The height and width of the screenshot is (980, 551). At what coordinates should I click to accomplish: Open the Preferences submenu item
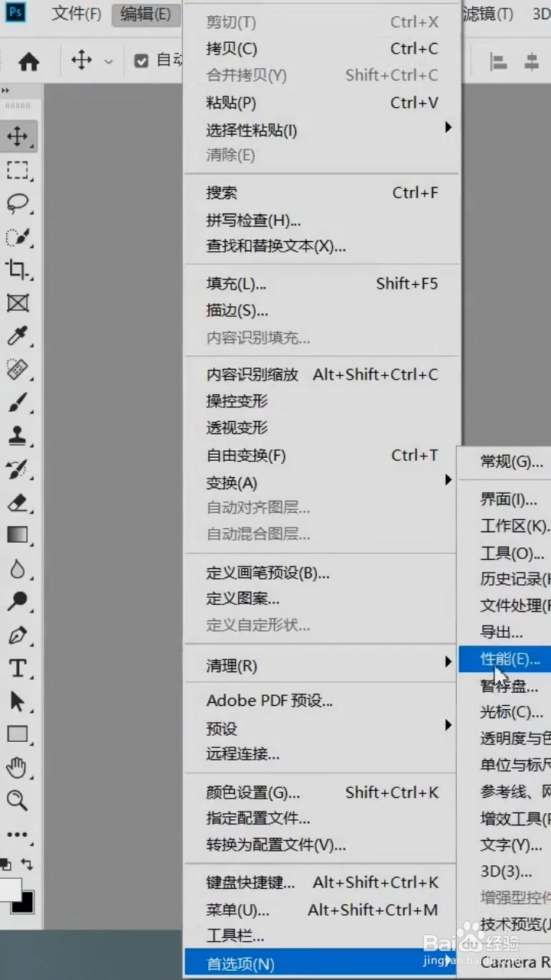point(322,963)
